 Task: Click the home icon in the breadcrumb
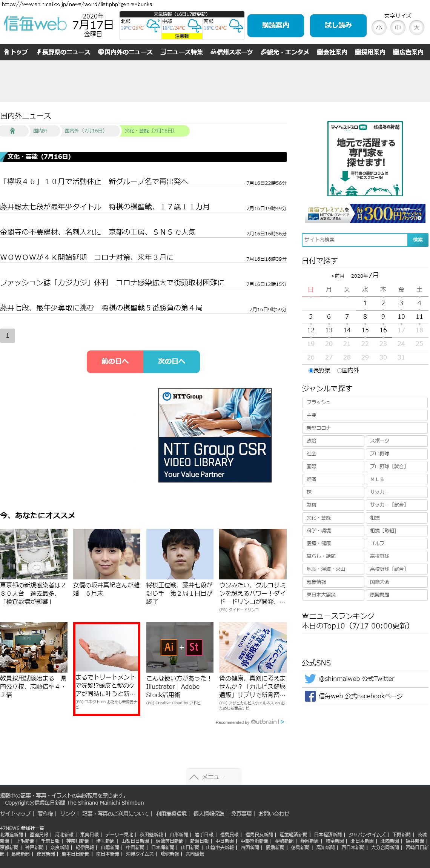click(12, 131)
